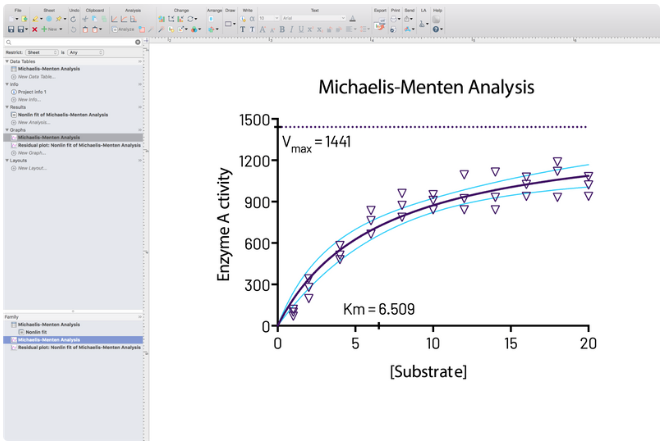Click the graph title Michaelis-Menten Analysis

[426, 87]
